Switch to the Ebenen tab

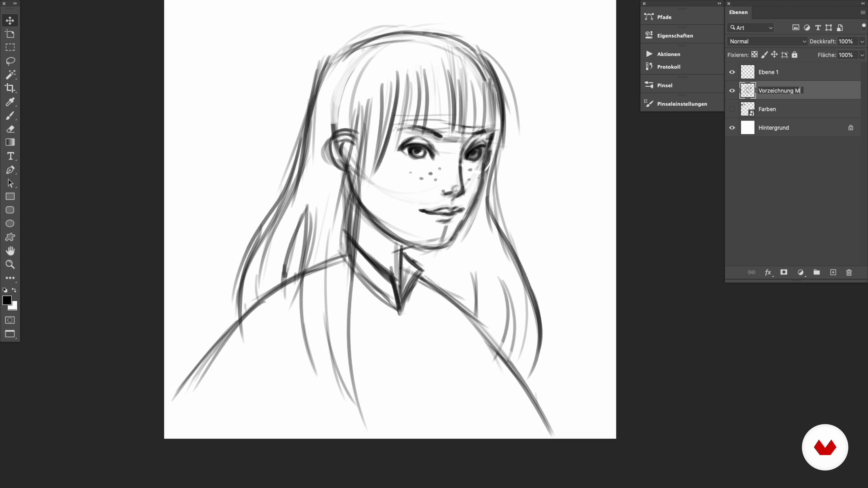tap(738, 12)
